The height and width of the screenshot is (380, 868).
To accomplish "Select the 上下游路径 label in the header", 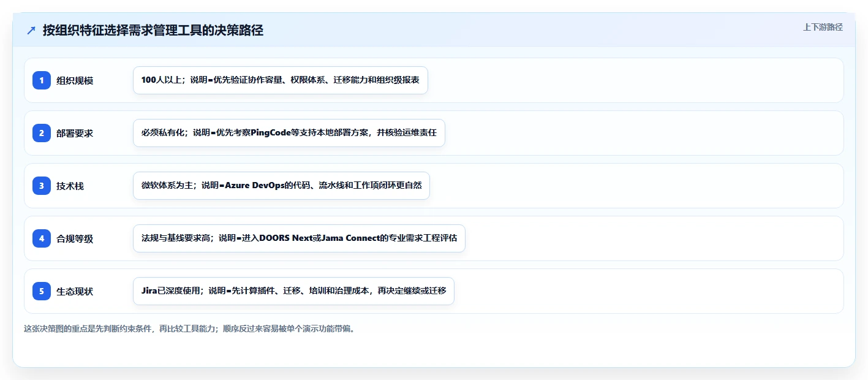I will tap(823, 27).
